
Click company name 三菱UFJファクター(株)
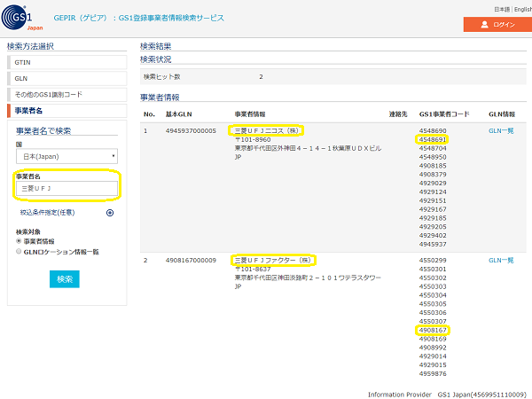tap(272, 260)
